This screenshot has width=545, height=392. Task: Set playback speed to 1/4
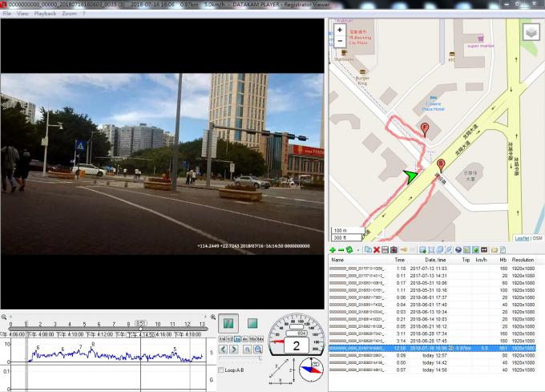click(223, 339)
